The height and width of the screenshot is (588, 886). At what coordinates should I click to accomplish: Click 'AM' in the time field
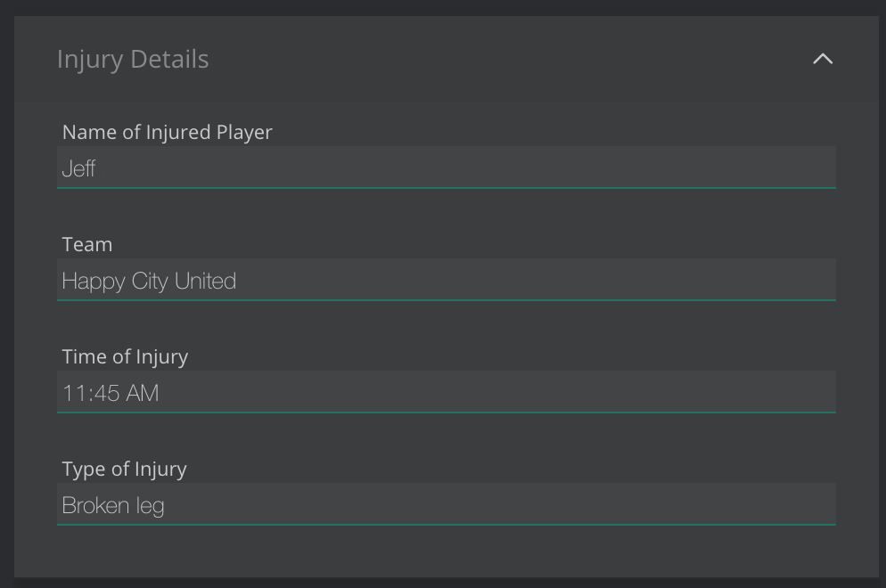(x=142, y=393)
